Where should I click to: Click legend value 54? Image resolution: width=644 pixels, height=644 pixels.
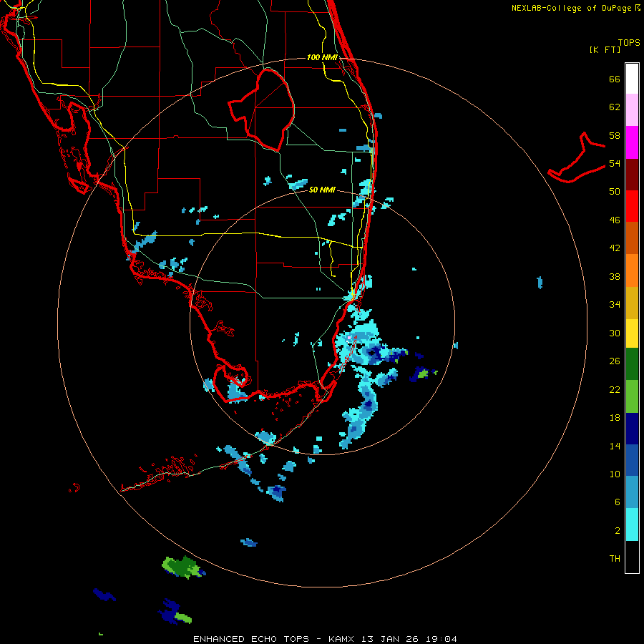pyautogui.click(x=615, y=163)
